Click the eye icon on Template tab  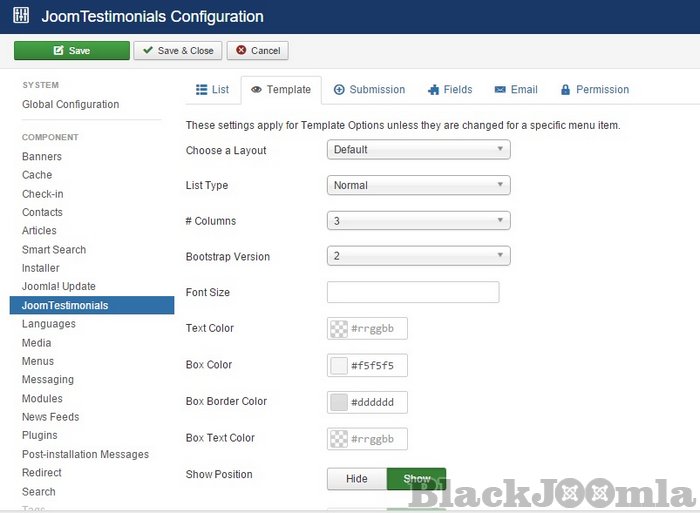click(x=256, y=90)
